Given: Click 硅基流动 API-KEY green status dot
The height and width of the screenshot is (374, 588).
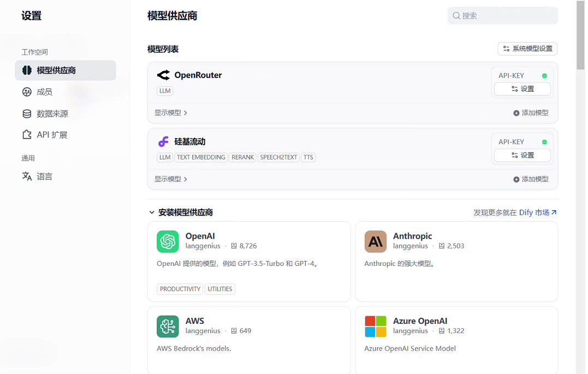Looking at the screenshot, I should 544,142.
